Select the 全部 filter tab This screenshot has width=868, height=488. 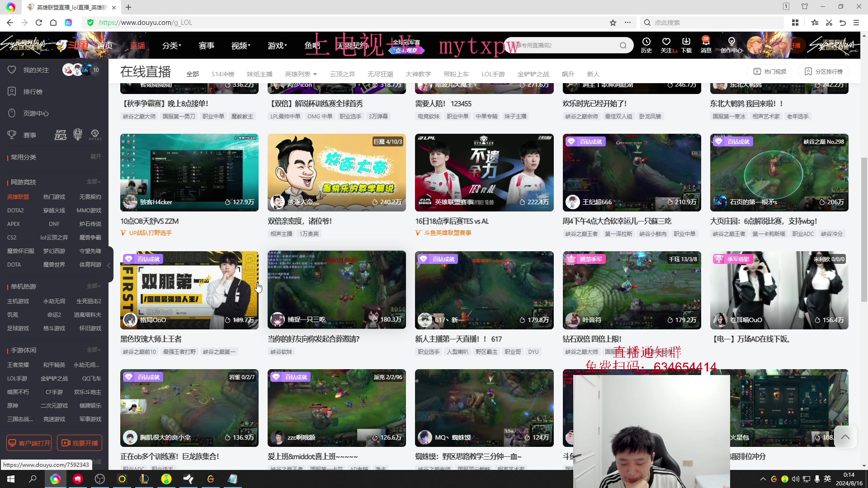(193, 74)
